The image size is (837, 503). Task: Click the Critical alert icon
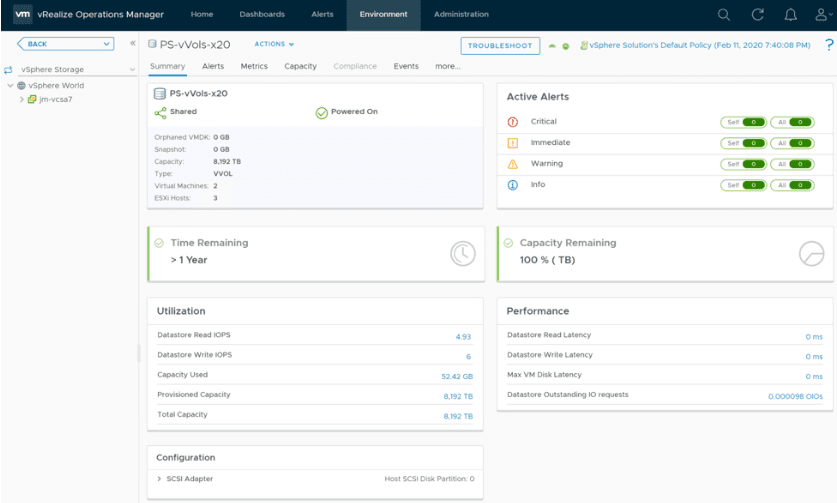pos(512,122)
